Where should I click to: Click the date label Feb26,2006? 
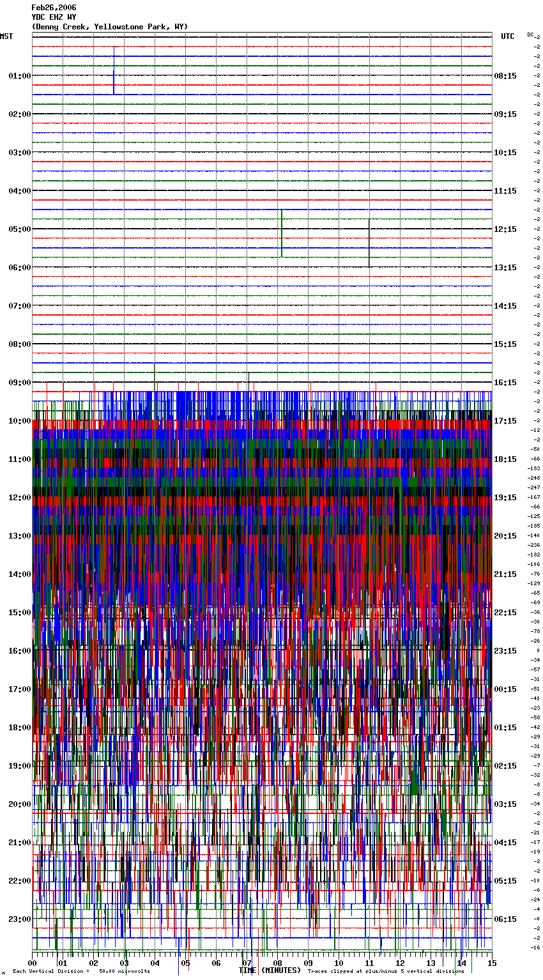tap(54, 8)
